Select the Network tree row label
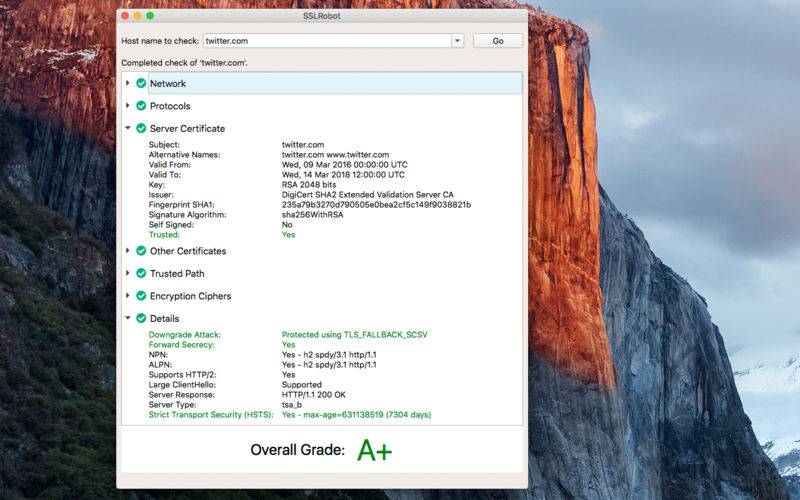 [x=168, y=83]
